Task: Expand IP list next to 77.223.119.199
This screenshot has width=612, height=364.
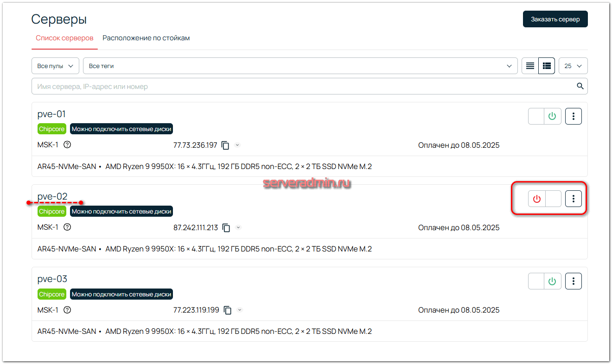Action: click(x=240, y=310)
